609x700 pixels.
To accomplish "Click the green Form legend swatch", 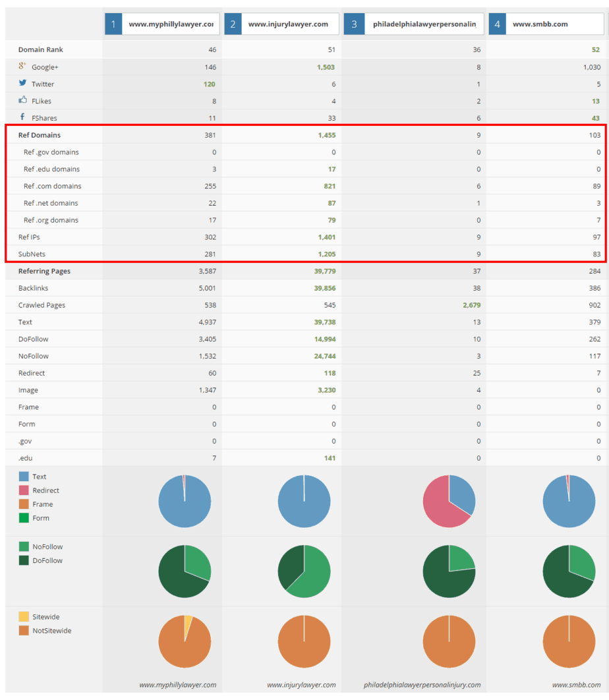I will click(24, 518).
